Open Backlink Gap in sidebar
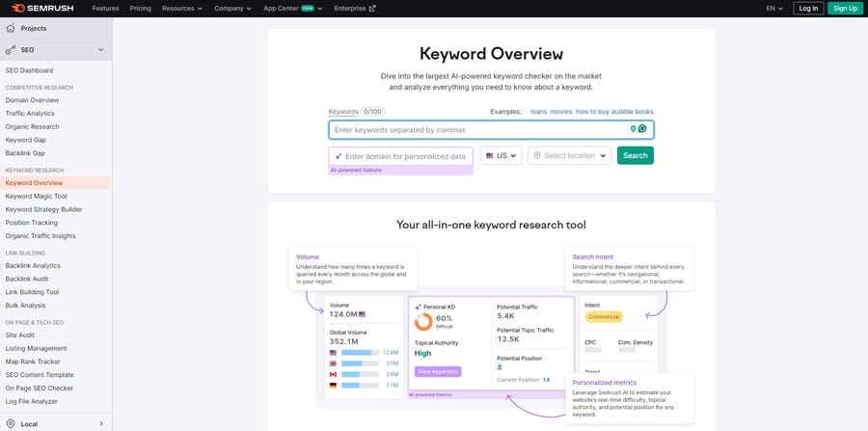Viewport: 868px width, 431px height. pyautogui.click(x=25, y=153)
